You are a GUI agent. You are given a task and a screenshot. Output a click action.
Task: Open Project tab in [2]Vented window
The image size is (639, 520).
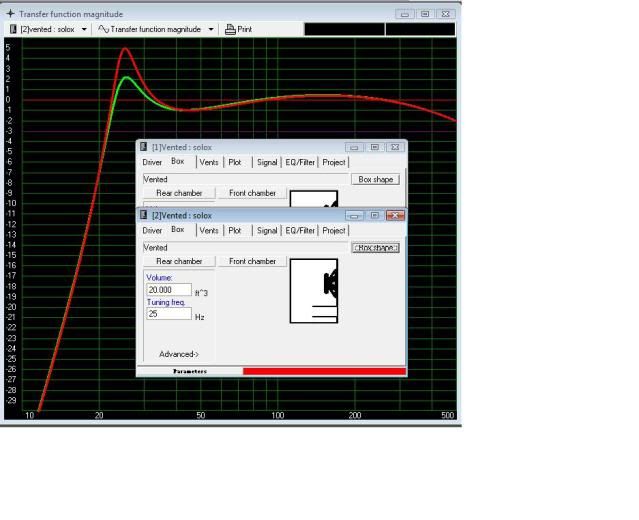coord(334,230)
